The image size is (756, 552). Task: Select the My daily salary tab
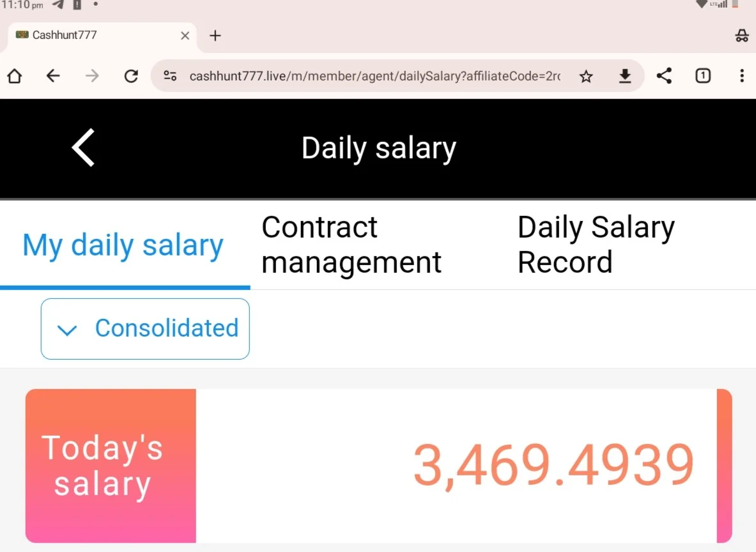124,245
